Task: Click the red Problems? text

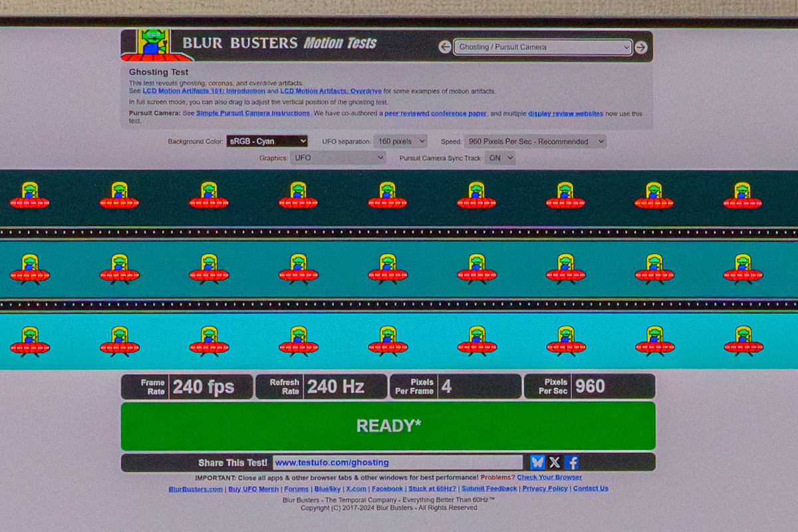Action: (x=497, y=477)
